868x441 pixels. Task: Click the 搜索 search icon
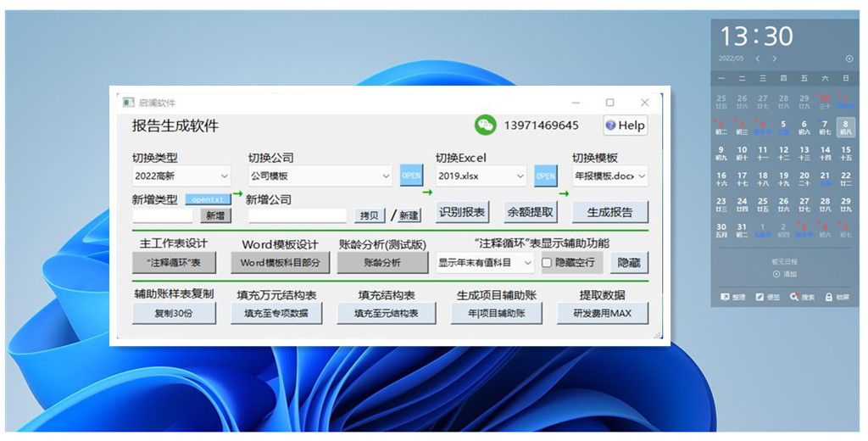[x=794, y=297]
